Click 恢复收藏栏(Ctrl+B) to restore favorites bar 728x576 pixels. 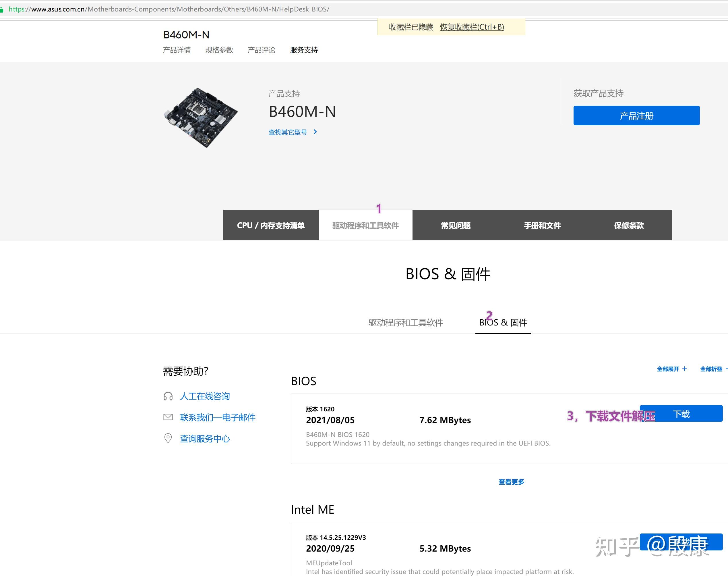pyautogui.click(x=472, y=27)
